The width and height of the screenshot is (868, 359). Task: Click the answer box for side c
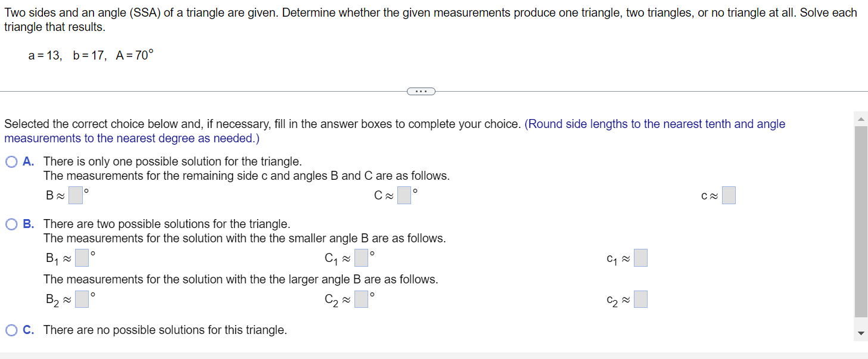729,195
